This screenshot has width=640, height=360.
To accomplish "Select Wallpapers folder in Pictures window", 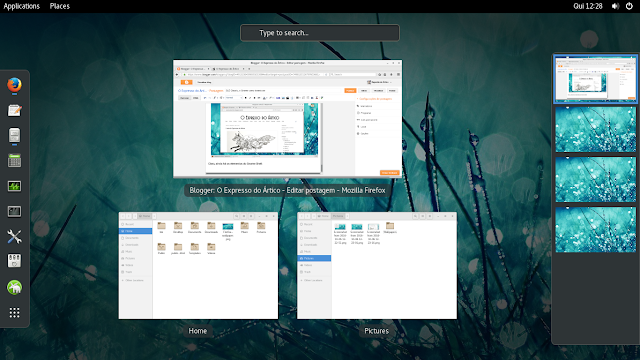I will coord(390,228).
